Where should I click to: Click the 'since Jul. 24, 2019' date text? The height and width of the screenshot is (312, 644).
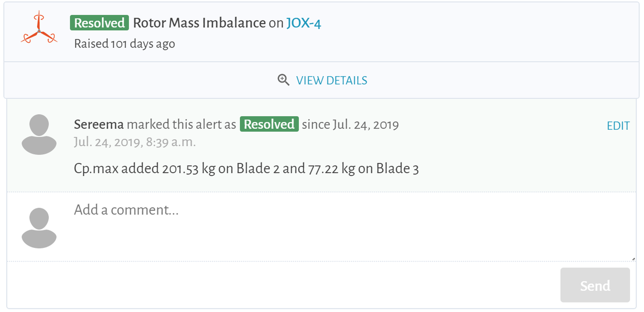pyautogui.click(x=350, y=125)
